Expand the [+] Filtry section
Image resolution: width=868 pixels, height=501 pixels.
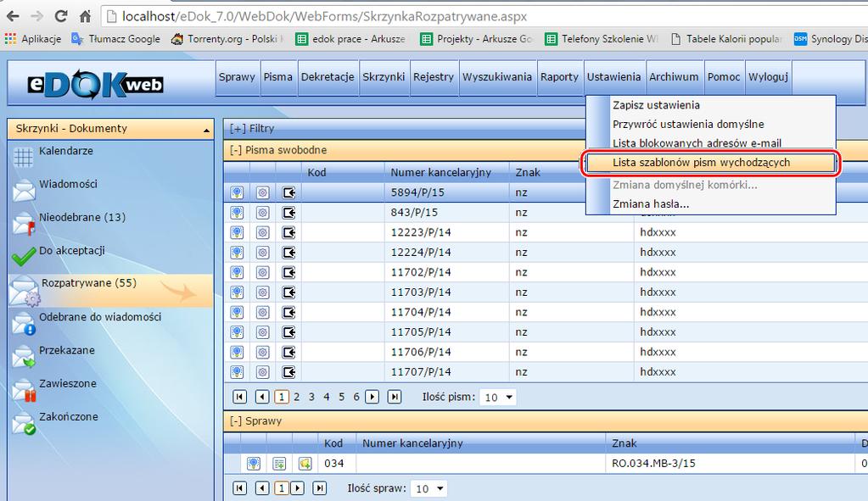tap(252, 128)
